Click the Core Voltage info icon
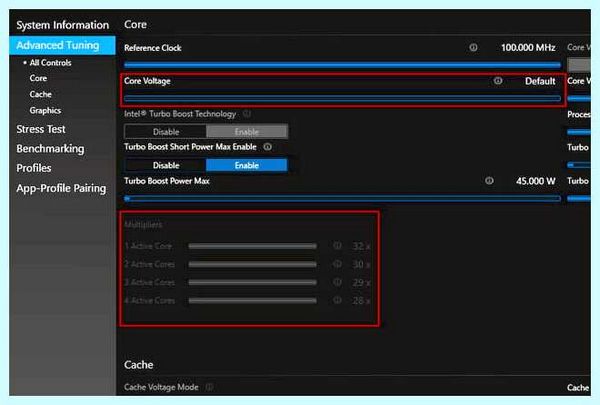 click(x=498, y=81)
